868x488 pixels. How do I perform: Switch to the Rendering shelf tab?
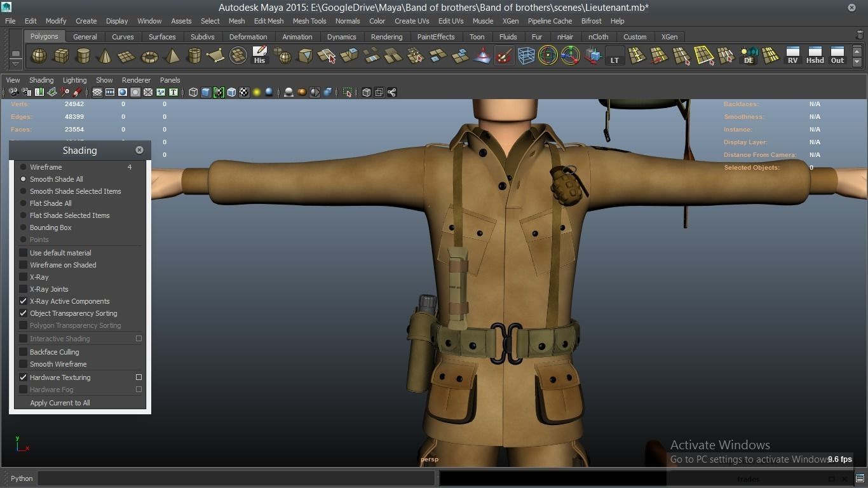tap(386, 37)
